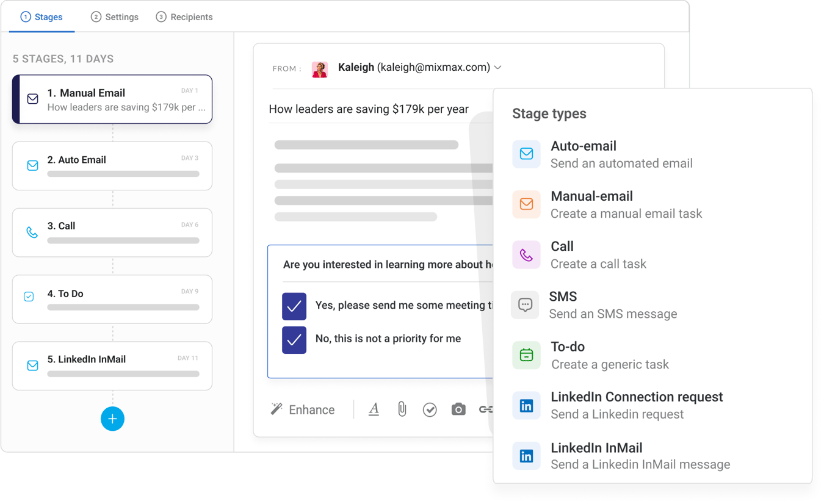The height and width of the screenshot is (504, 824).
Task: Select the SMS stage type icon
Action: coord(525,304)
